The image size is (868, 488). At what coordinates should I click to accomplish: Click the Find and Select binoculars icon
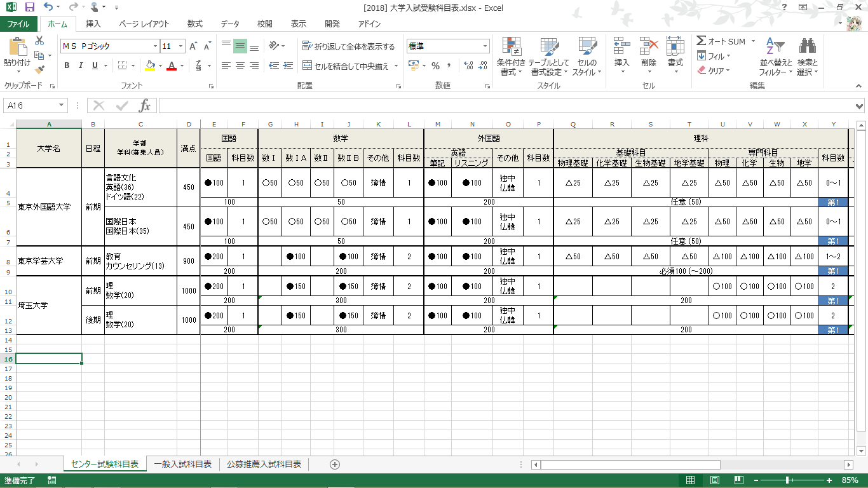coord(807,47)
